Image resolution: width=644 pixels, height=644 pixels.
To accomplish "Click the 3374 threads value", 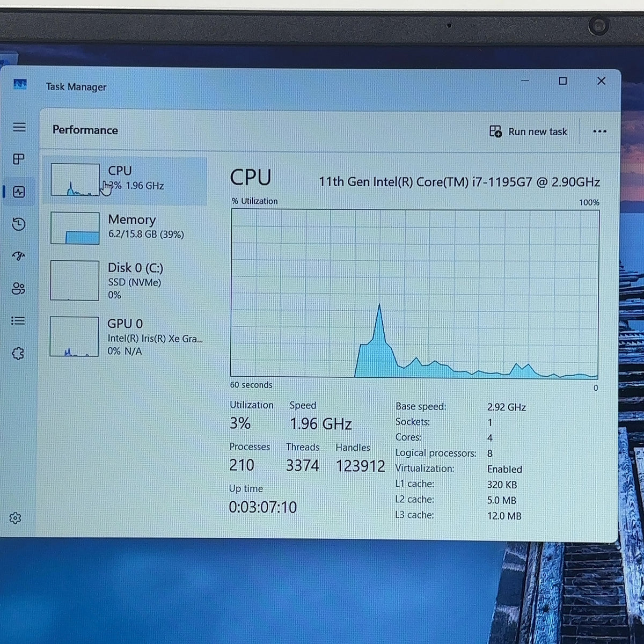I will click(302, 465).
